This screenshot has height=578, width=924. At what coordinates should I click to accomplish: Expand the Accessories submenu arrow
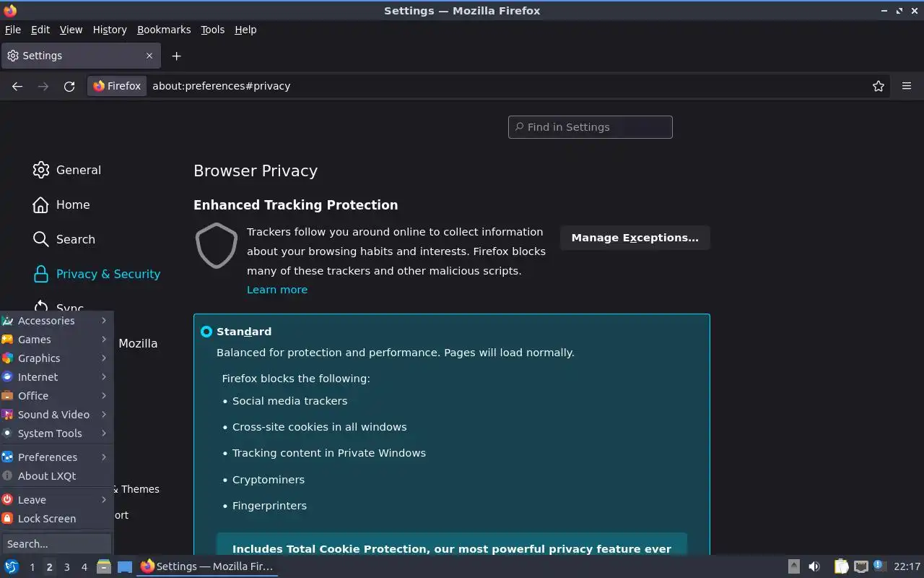[104, 321]
